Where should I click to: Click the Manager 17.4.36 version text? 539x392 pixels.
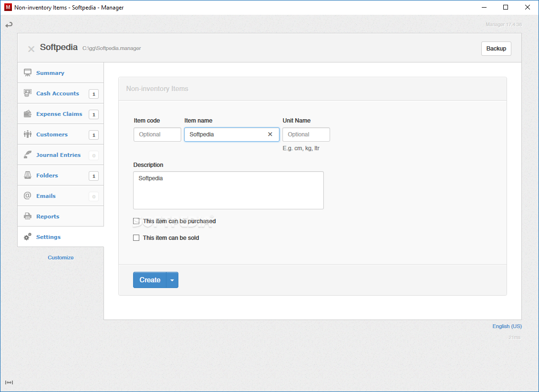pyautogui.click(x=504, y=24)
